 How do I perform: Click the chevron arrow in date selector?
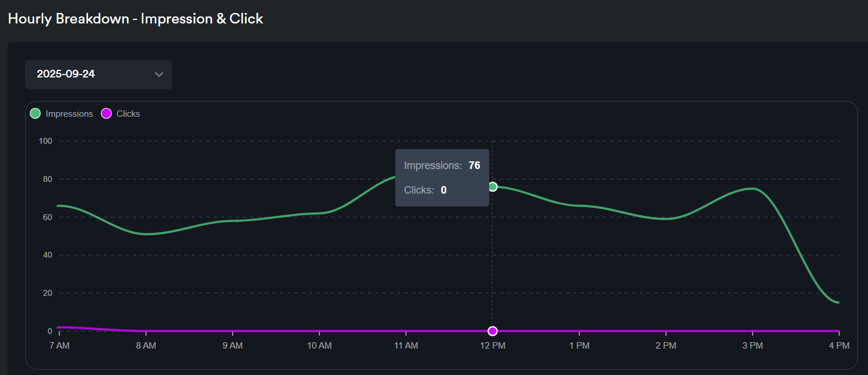[159, 75]
